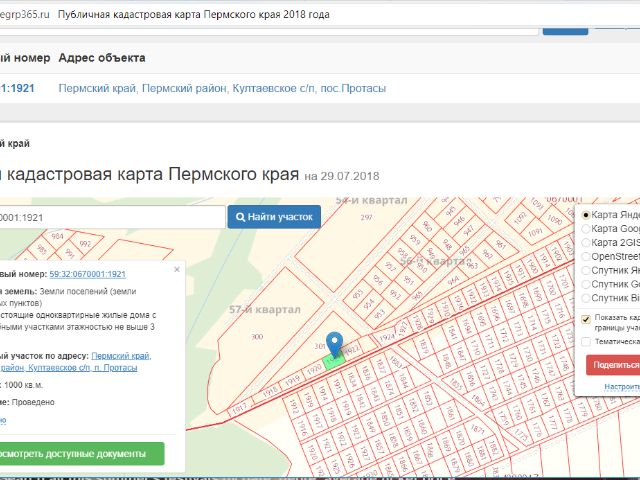Toggle the Показать кадастровые границы checkbox

[x=586, y=319]
